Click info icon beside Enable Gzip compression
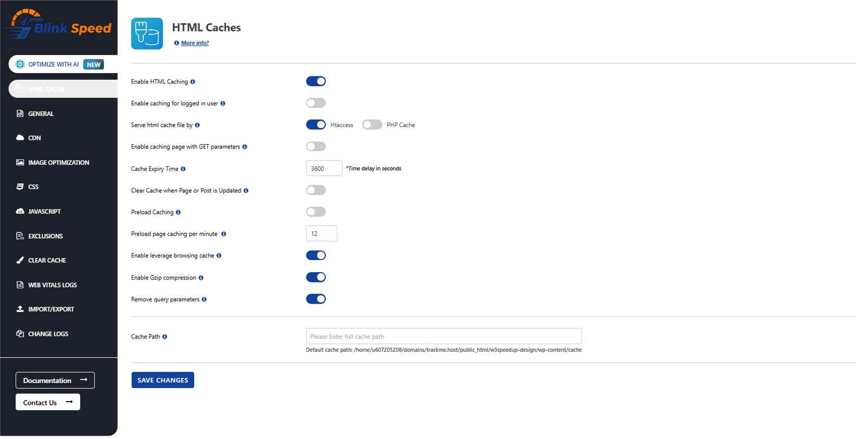The height and width of the screenshot is (439, 868). tap(201, 278)
